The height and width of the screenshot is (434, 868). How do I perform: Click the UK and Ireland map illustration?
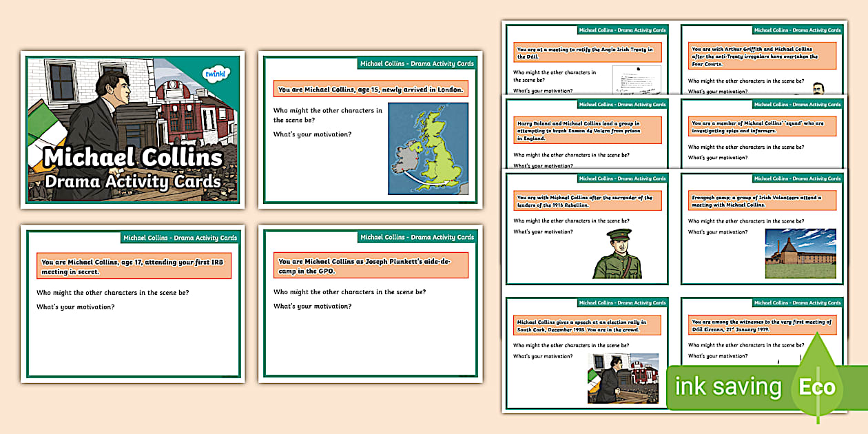428,149
